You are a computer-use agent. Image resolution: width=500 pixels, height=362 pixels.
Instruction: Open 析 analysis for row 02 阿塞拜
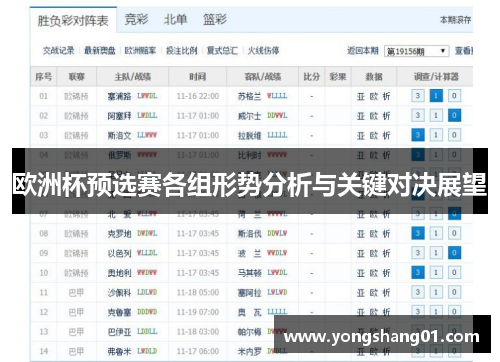click(x=386, y=116)
